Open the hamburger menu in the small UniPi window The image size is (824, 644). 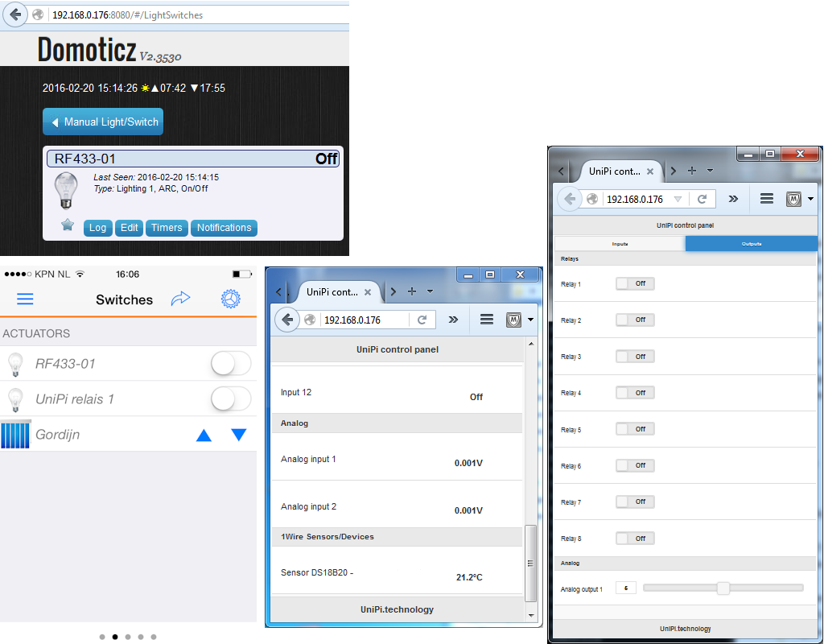click(487, 319)
